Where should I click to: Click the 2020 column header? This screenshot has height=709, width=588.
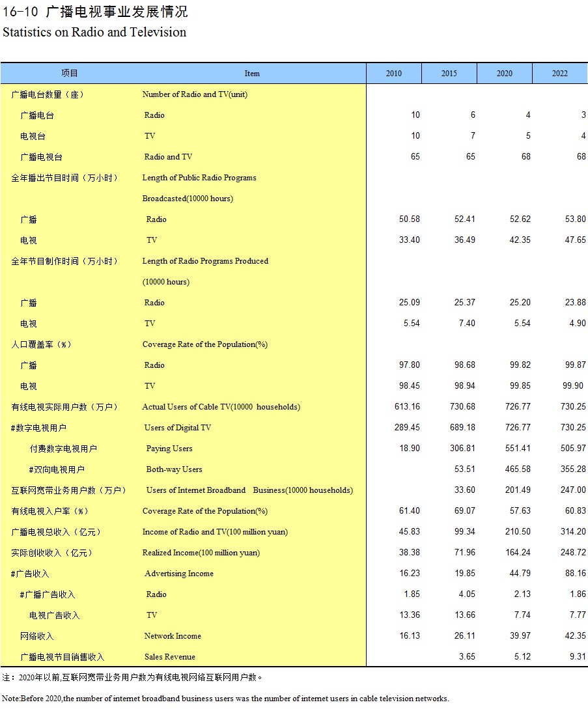point(504,74)
